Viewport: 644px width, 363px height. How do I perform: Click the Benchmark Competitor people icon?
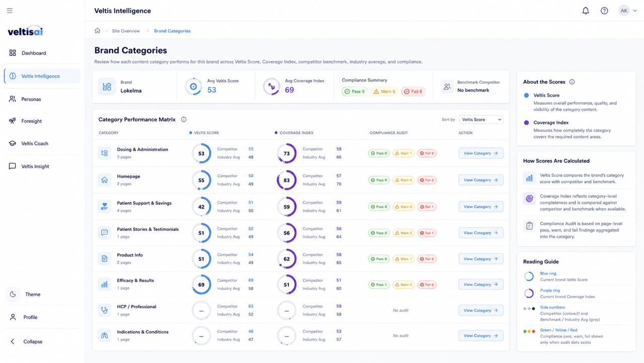point(447,87)
